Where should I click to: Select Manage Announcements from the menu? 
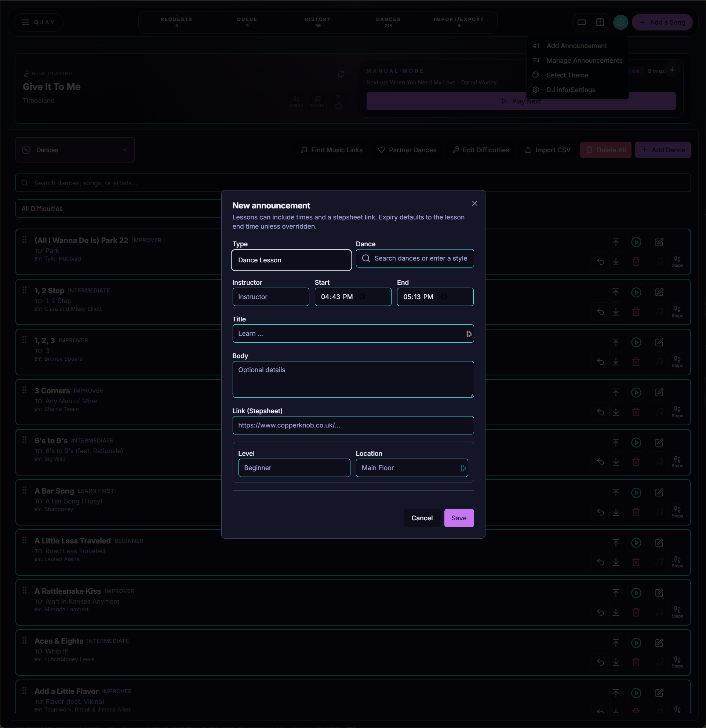584,60
